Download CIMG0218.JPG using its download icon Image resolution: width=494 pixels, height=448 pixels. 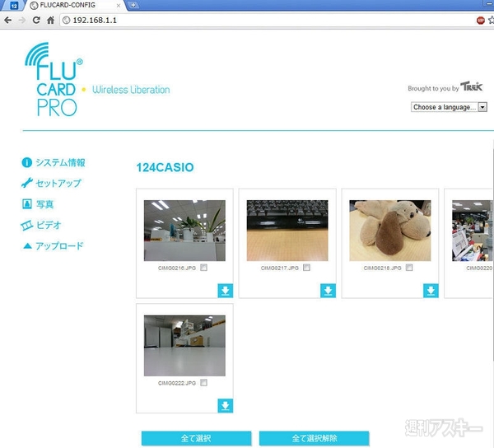(431, 291)
